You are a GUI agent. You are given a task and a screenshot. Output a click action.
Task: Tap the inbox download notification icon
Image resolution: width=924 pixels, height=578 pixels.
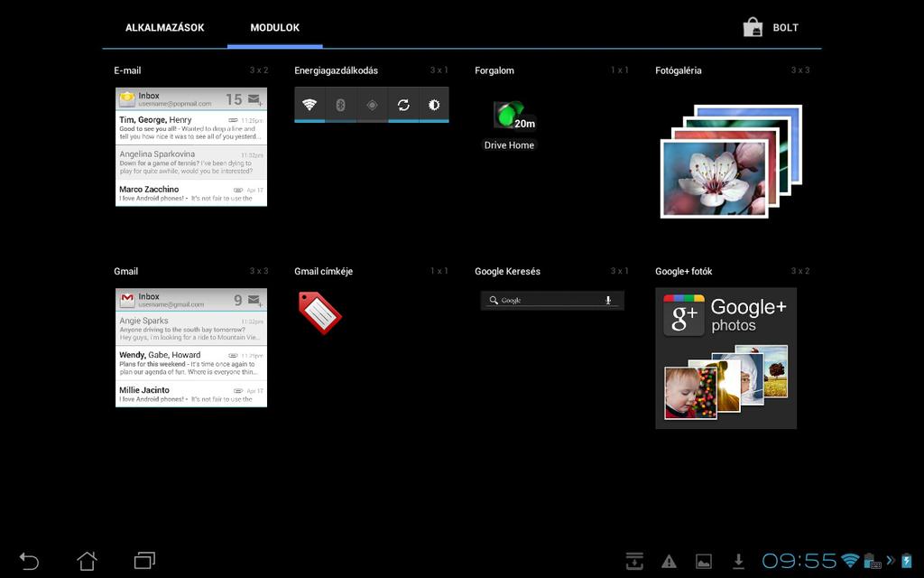tap(634, 561)
